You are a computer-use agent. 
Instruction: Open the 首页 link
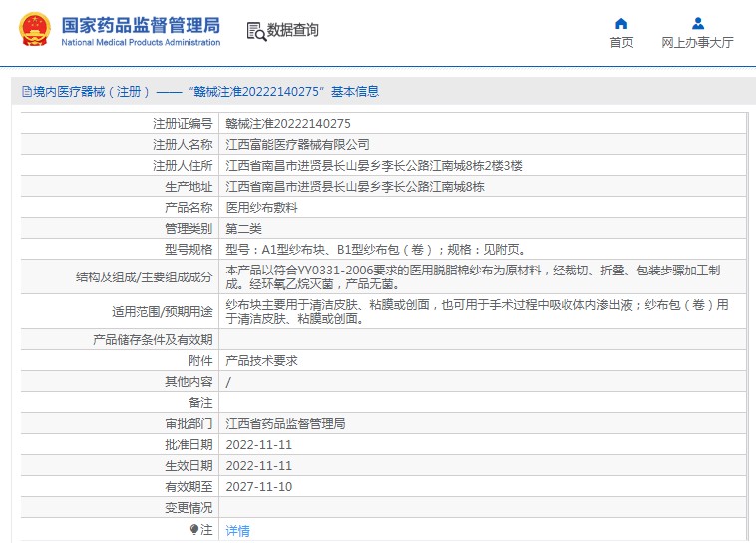(x=621, y=43)
